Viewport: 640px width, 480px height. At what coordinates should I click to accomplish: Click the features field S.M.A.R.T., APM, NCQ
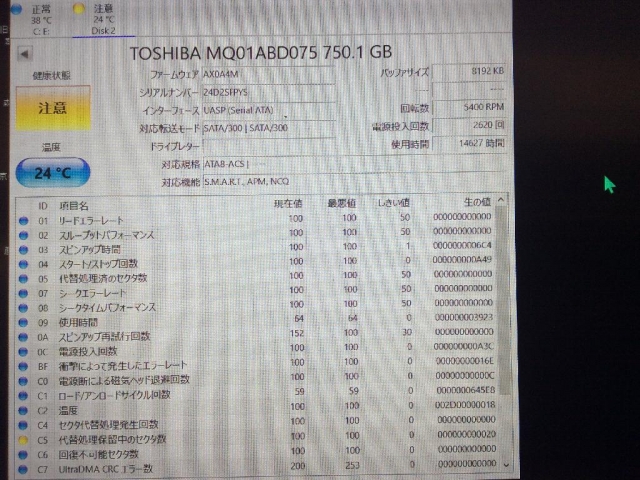pos(354,182)
